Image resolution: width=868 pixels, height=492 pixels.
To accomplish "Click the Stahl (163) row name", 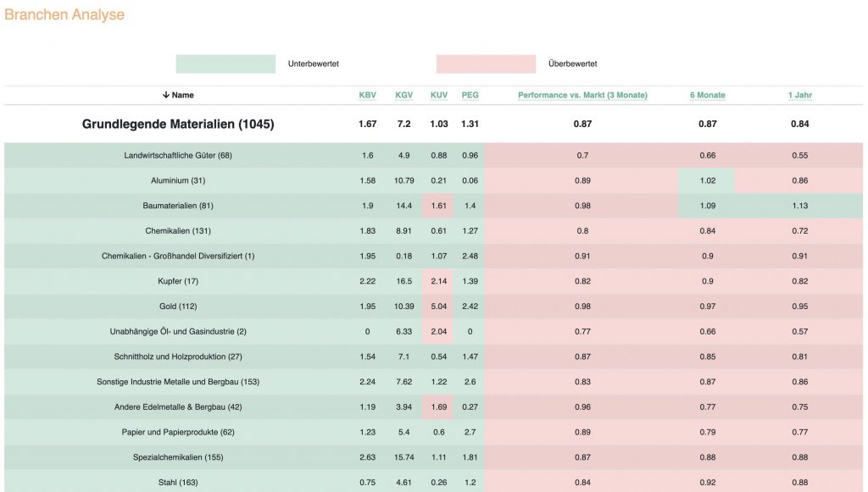I will (178, 483).
